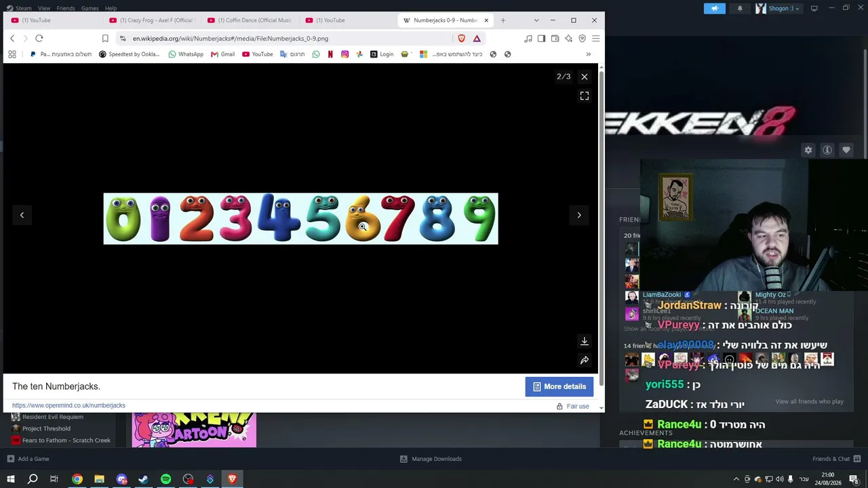Screen dimensions: 868x488
Task: Click View all friends who play
Action: click(x=810, y=401)
